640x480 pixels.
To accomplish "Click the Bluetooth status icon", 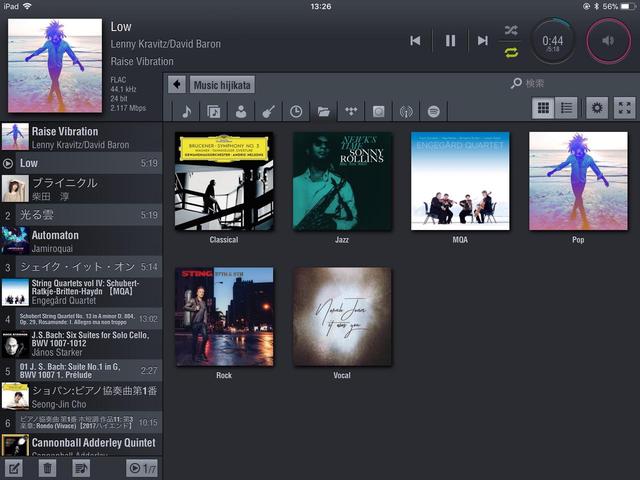I will (x=596, y=6).
